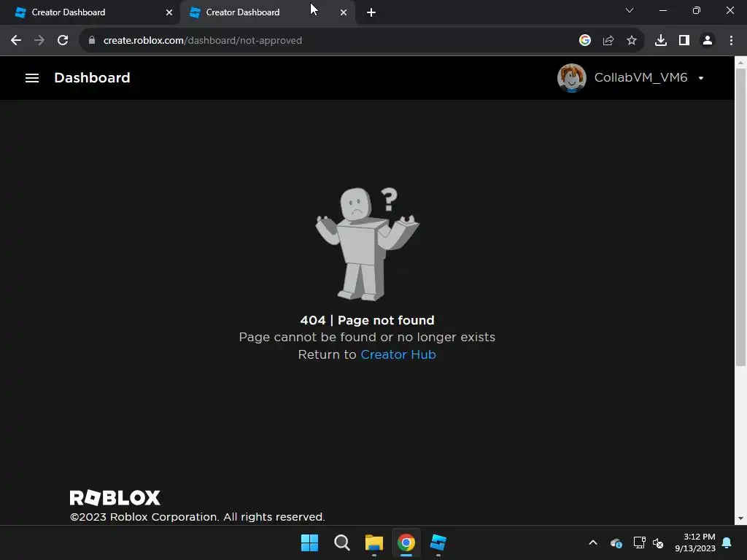Open the hamburger navigation menu
The width and height of the screenshot is (747, 560).
pos(32,77)
